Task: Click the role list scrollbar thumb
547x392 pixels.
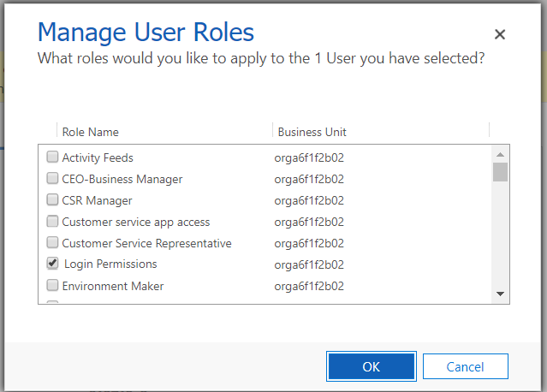Action: (x=501, y=172)
